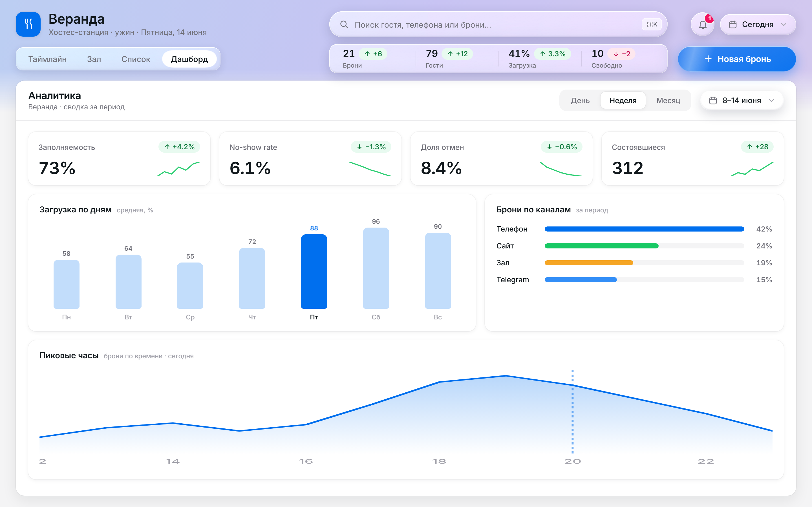
Task: Click calendar icon beside 8–14 июня
Action: tap(713, 101)
